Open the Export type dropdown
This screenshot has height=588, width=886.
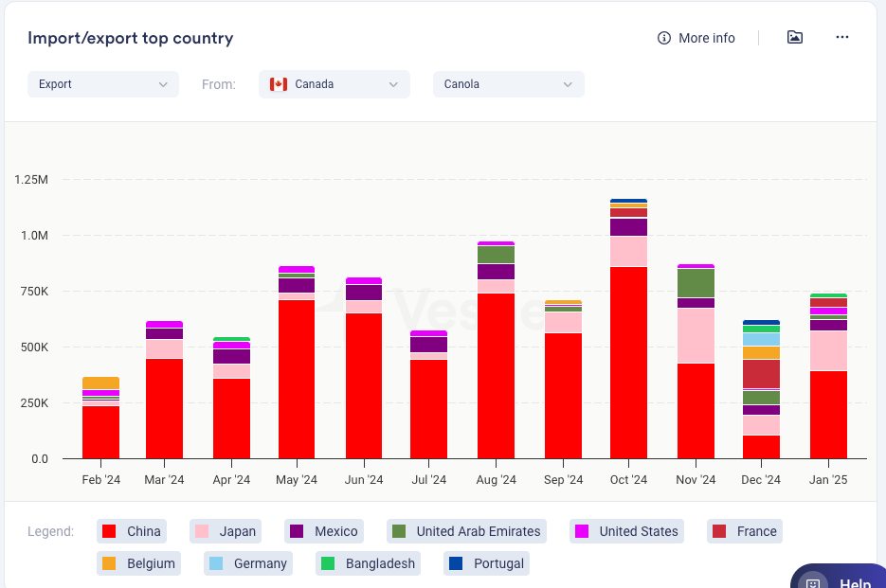tap(102, 84)
